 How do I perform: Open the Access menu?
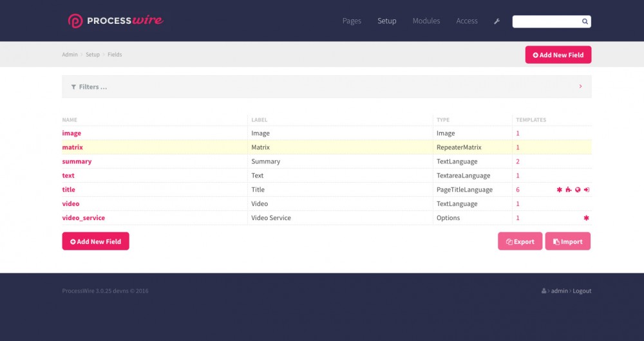click(467, 21)
